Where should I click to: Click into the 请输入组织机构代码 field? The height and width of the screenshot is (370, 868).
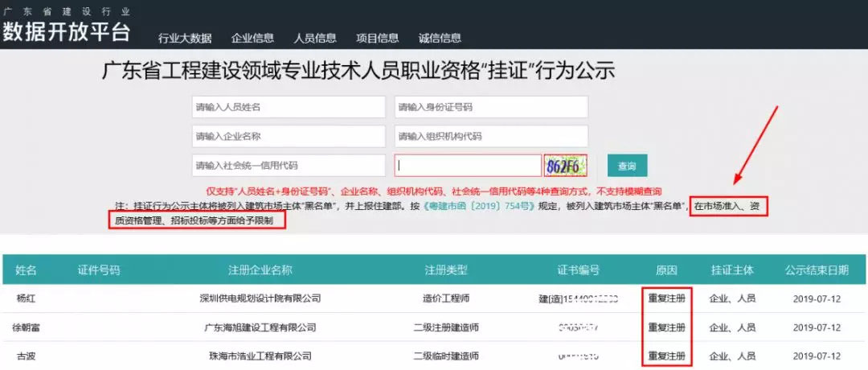[x=491, y=136]
